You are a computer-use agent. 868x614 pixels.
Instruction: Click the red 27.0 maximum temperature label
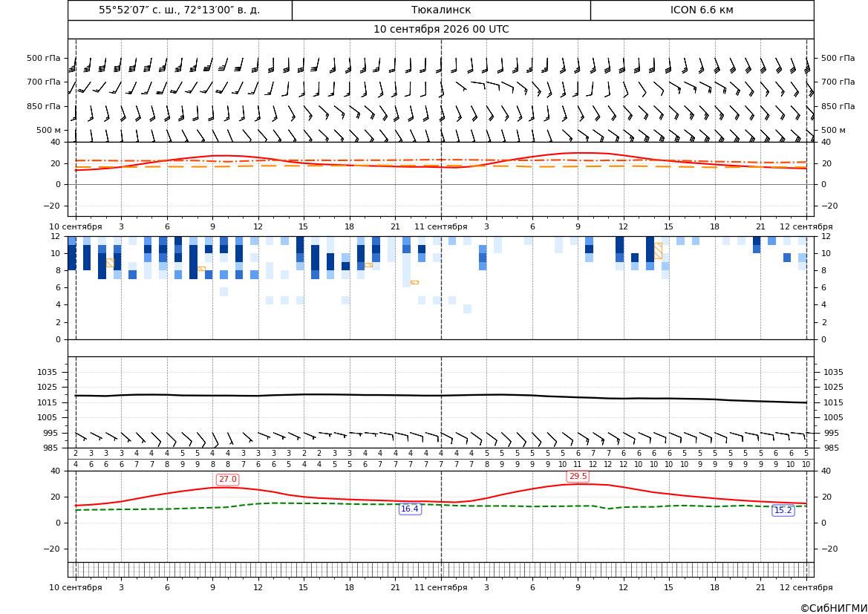click(227, 480)
